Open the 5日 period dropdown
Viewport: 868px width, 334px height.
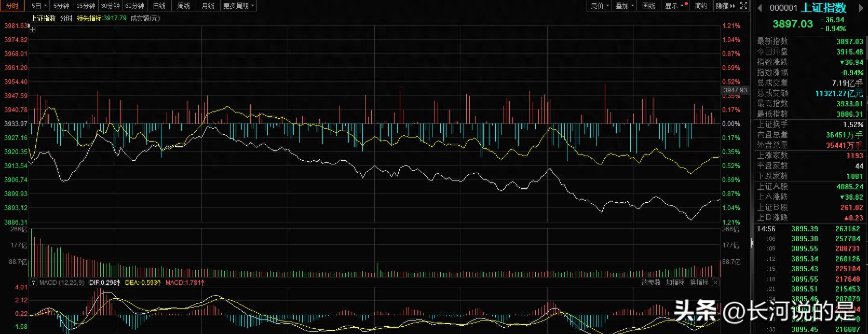point(39,6)
